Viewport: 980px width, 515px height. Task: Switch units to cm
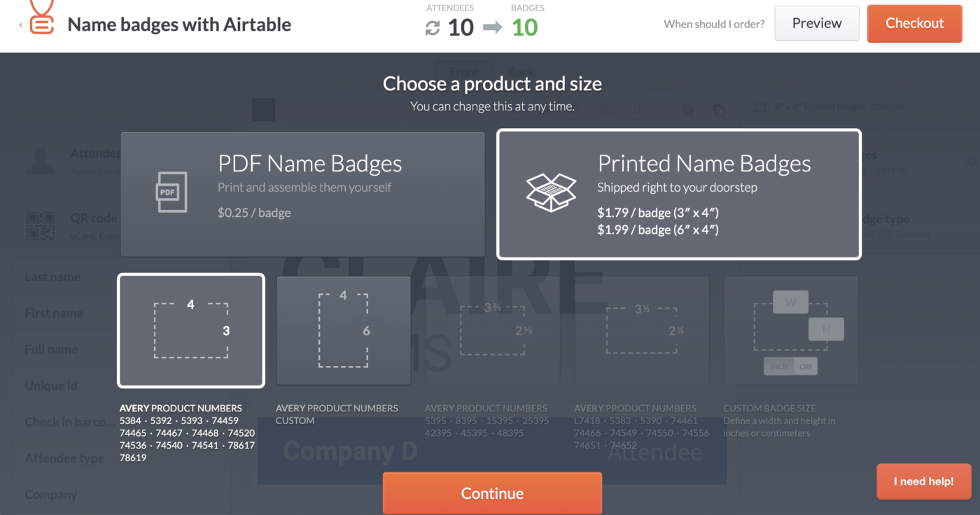(806, 366)
